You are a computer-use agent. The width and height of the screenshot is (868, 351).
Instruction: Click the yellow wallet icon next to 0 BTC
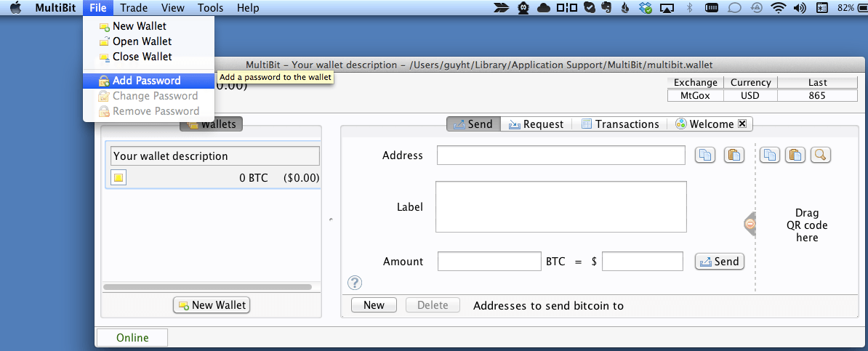[x=119, y=178]
